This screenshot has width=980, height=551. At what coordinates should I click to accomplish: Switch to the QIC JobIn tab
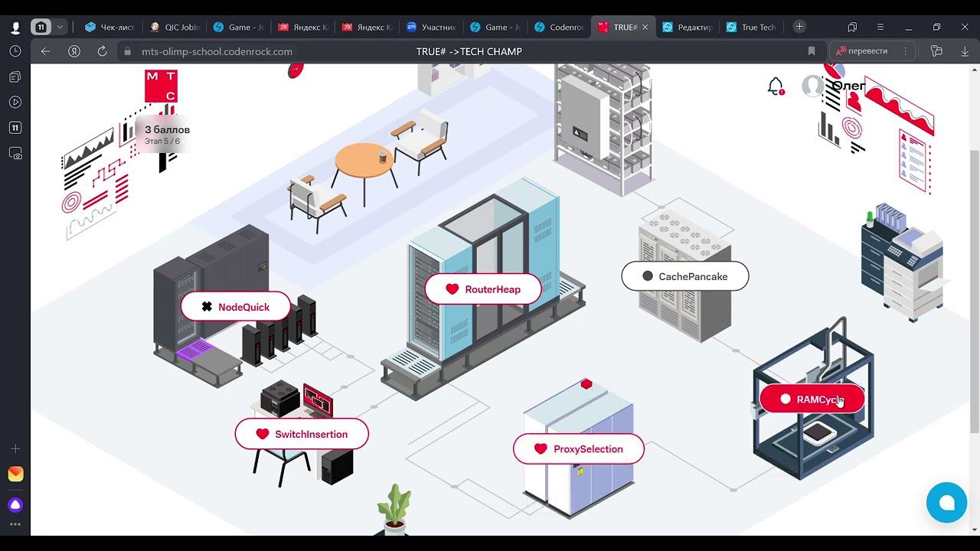pos(175,27)
